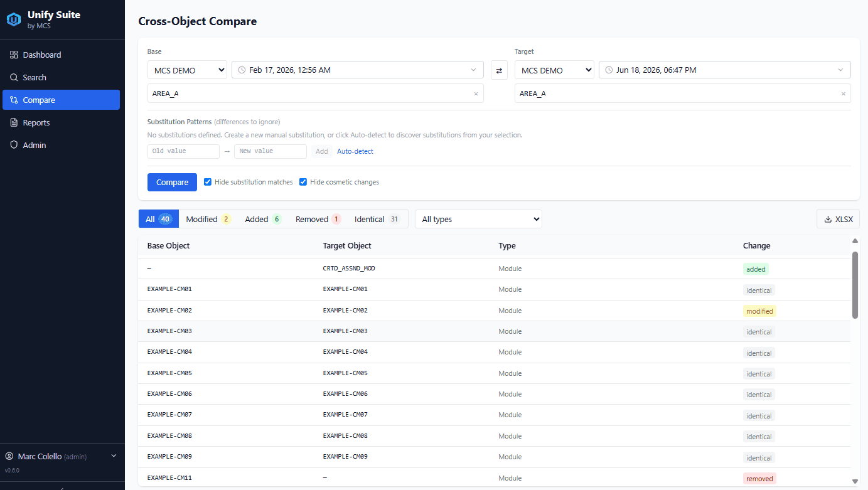Viewport: 868px width, 490px height.
Task: Open the Search page in sidebar
Action: [61, 77]
